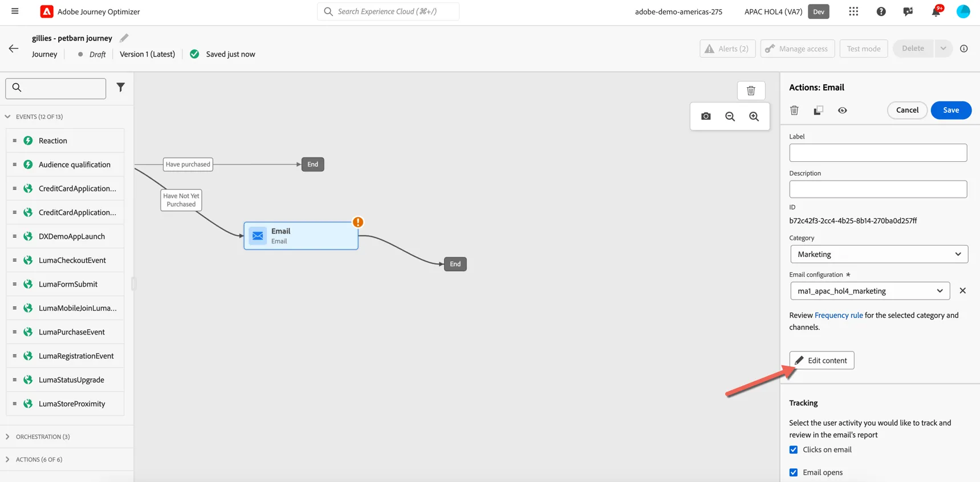The image size is (980, 482).
Task: Open the feedback chat icon
Action: 908,11
